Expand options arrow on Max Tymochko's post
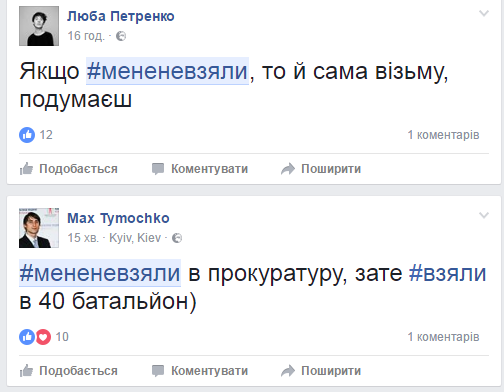 [484, 215]
